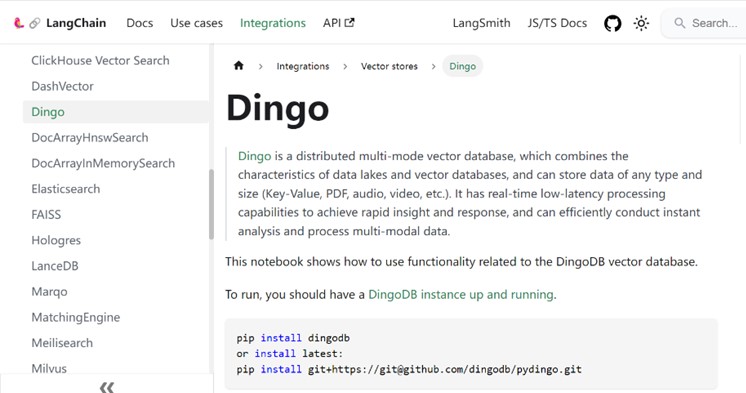The image size is (746, 393).
Task: Select Elasticsearch from the sidebar list
Action: pyautogui.click(x=66, y=189)
